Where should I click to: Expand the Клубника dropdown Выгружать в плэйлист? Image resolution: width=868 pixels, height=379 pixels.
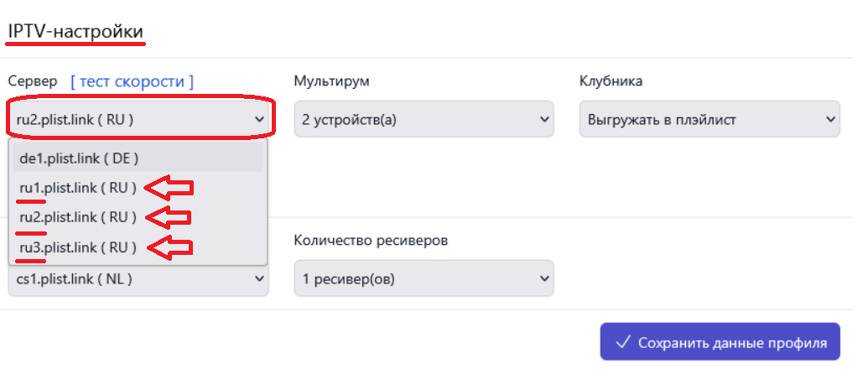(x=709, y=119)
